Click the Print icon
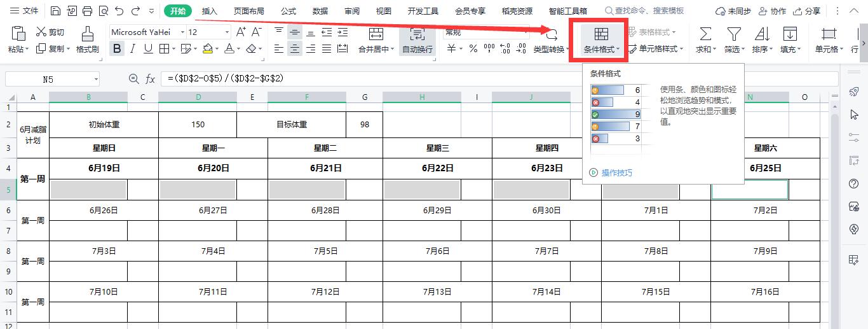The image size is (868, 329). coord(88,11)
